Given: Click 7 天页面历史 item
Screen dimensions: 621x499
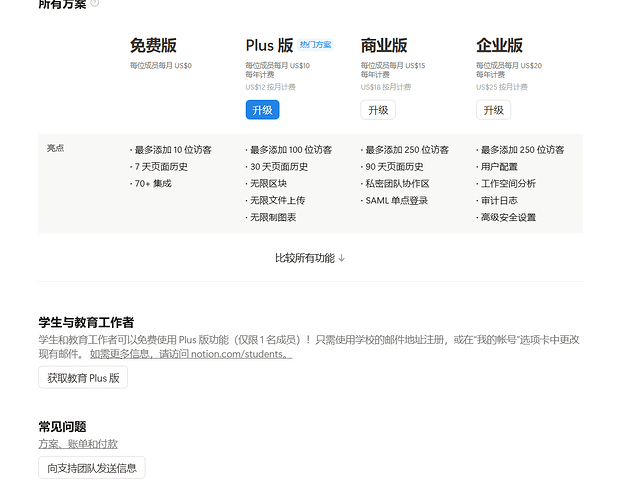Looking at the screenshot, I should (159, 167).
